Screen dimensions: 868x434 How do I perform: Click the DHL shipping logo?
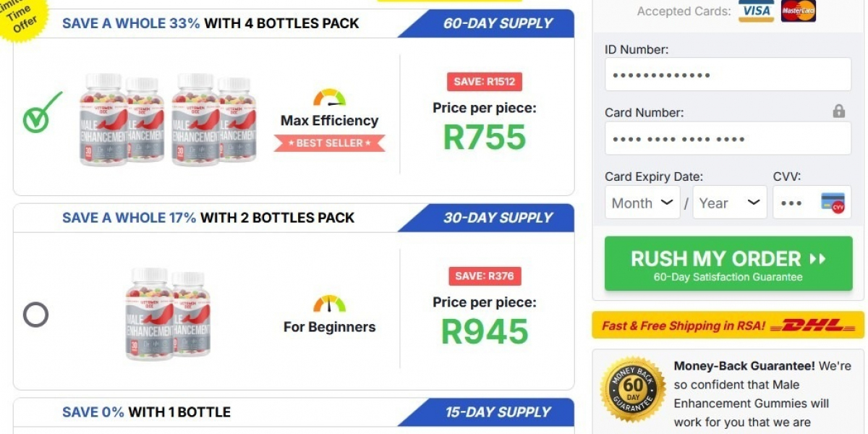tap(812, 325)
